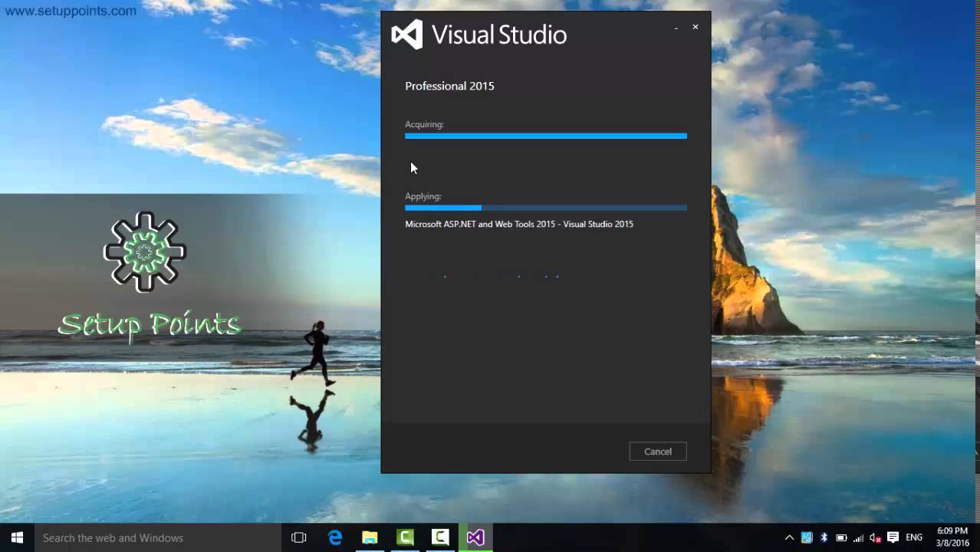Open Task View from the taskbar

pyautogui.click(x=299, y=537)
